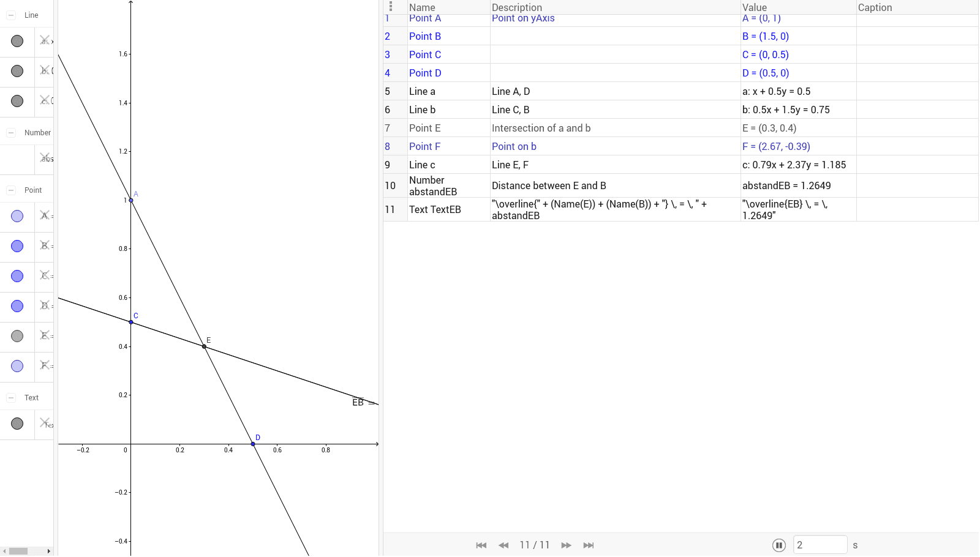The width and height of the screenshot is (980, 557).
Task: Click description 'Distance between E and B'
Action: click(549, 185)
